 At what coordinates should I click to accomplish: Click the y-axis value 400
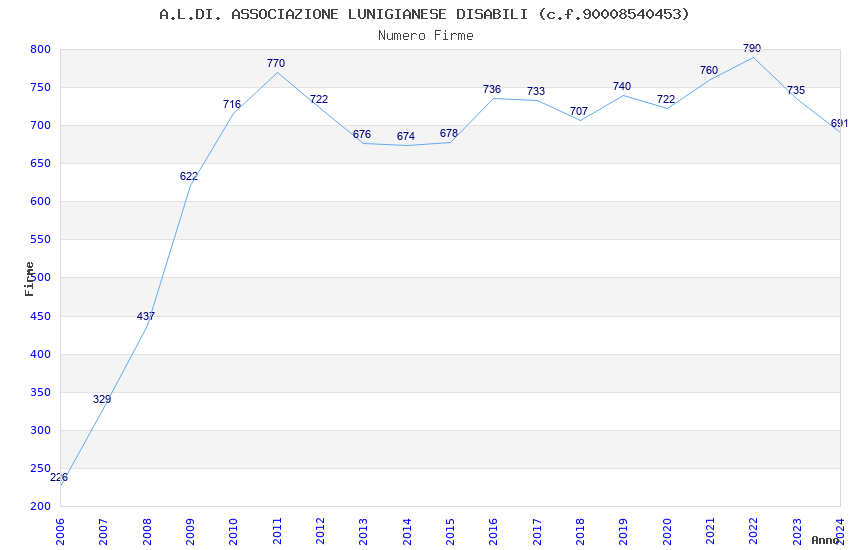pyautogui.click(x=41, y=354)
